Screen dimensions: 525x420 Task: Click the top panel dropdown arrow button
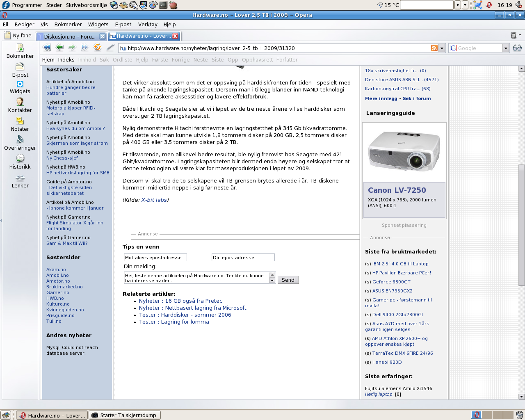coord(465,5)
